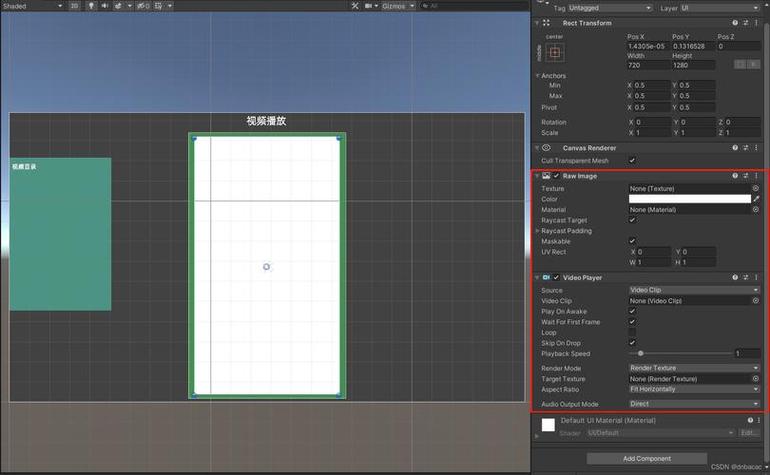The image size is (770, 475).
Task: Collapse the Video Player component
Action: [537, 277]
